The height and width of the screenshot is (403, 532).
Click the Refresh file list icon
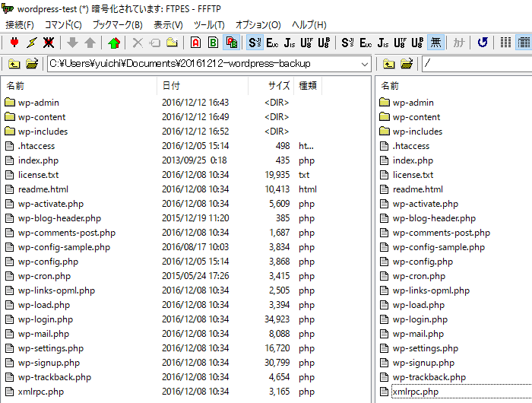482,43
